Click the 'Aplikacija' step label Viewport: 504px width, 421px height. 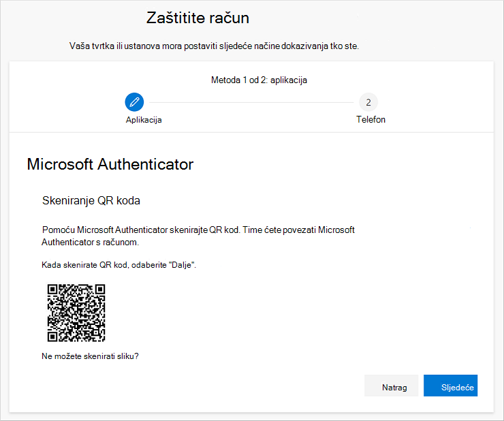click(144, 120)
